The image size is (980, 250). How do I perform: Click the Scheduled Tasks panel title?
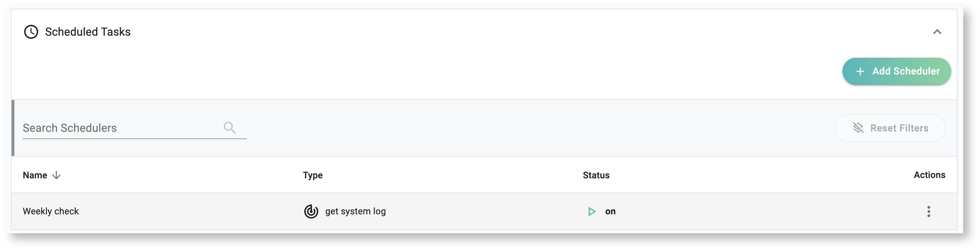[x=88, y=32]
